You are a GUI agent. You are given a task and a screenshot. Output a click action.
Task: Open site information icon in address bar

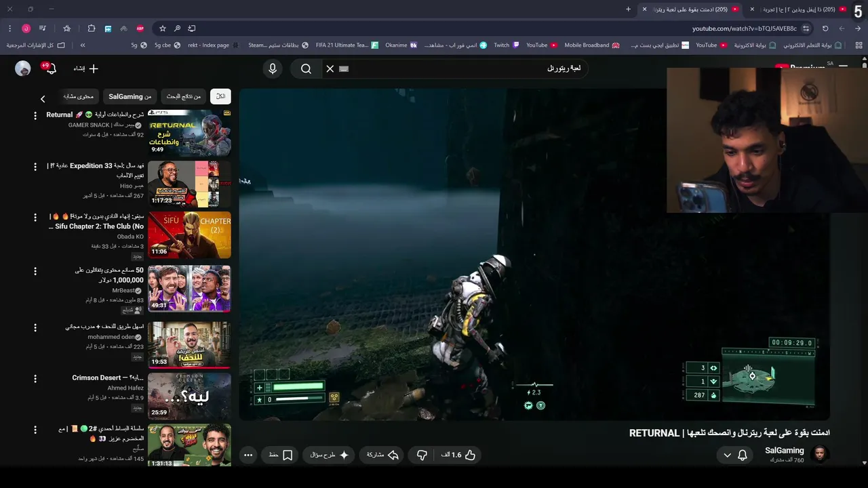click(x=806, y=28)
